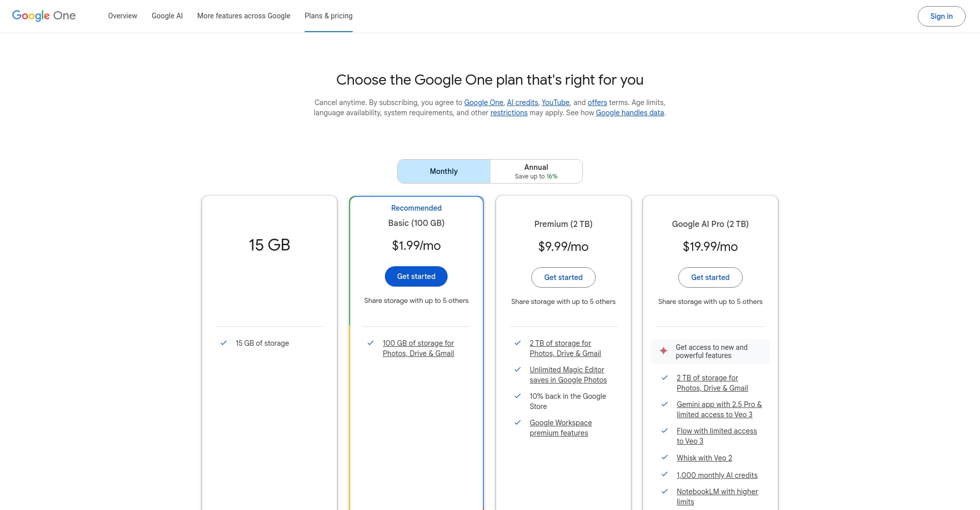The image size is (980, 510).
Task: Click 10% back in the Google Store text
Action: [568, 401]
